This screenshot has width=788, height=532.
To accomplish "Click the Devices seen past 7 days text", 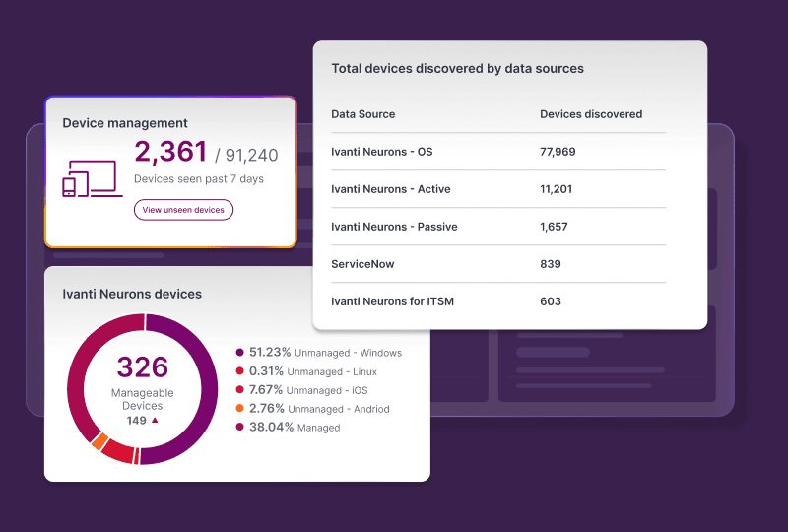I will point(199,179).
